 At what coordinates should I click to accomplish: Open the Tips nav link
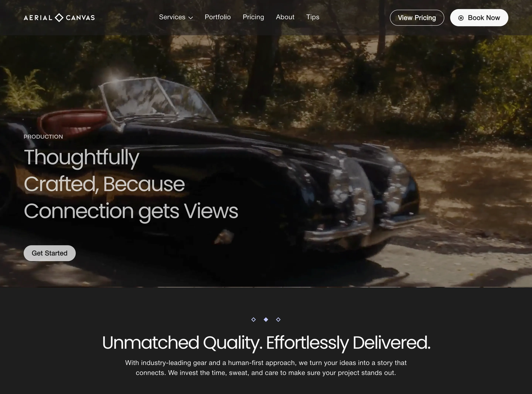313,17
